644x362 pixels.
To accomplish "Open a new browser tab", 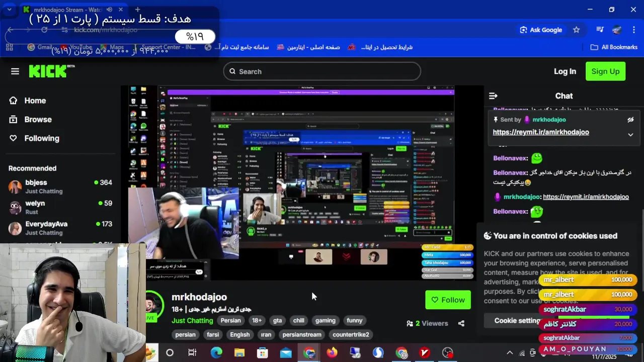I will click(x=137, y=10).
